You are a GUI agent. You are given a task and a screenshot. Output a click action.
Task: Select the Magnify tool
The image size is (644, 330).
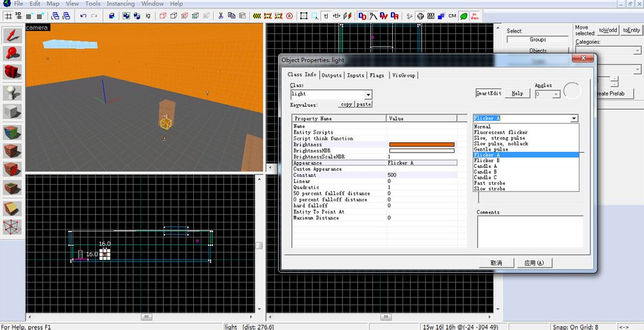coord(12,54)
